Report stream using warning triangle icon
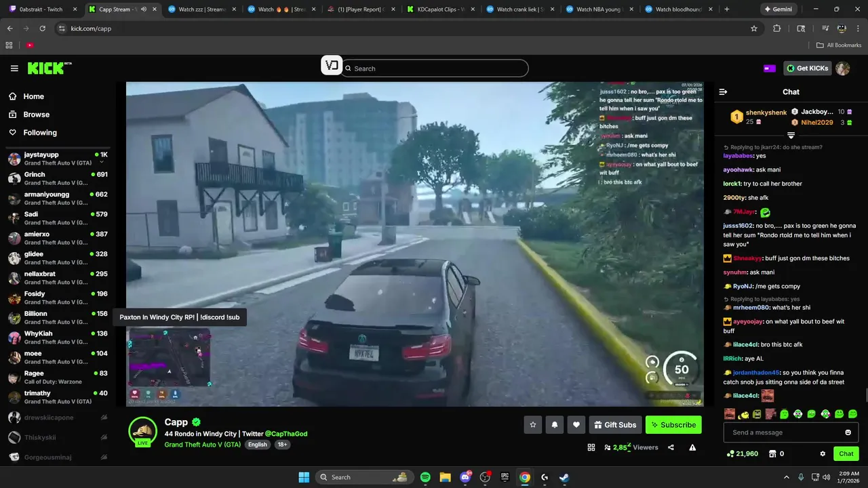Screen dimensions: 868x488 point(692,447)
